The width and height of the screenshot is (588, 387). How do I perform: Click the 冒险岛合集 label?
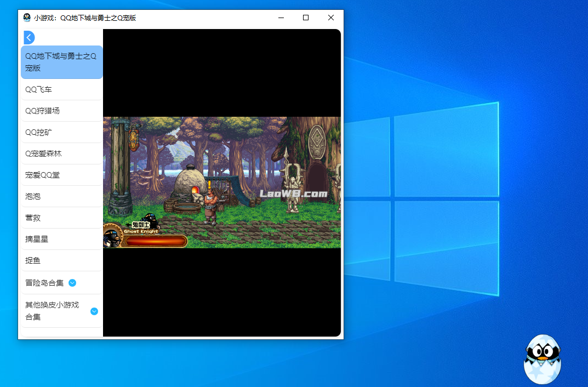(44, 283)
